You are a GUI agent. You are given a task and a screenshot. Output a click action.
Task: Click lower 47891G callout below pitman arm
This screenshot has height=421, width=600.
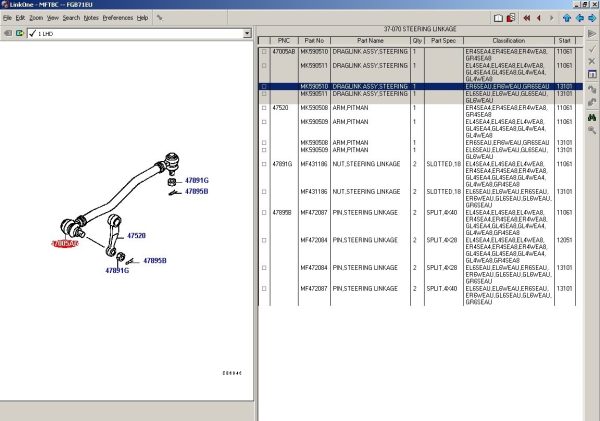point(117,271)
